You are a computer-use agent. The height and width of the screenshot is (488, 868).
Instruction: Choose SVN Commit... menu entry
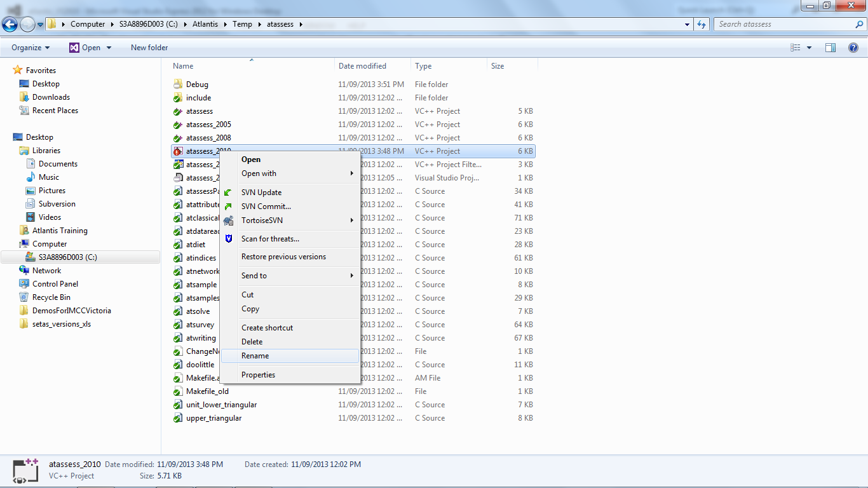tap(266, 207)
